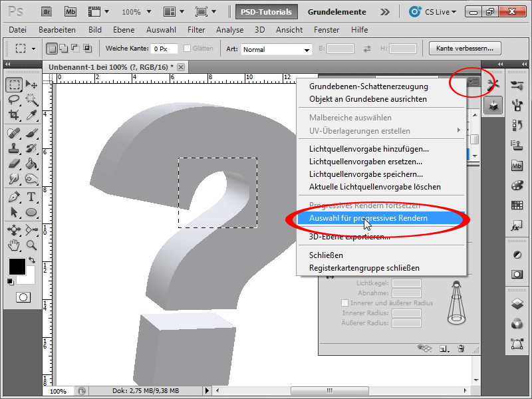Select the Path Selection tool
532x399 pixels.
click(x=14, y=212)
